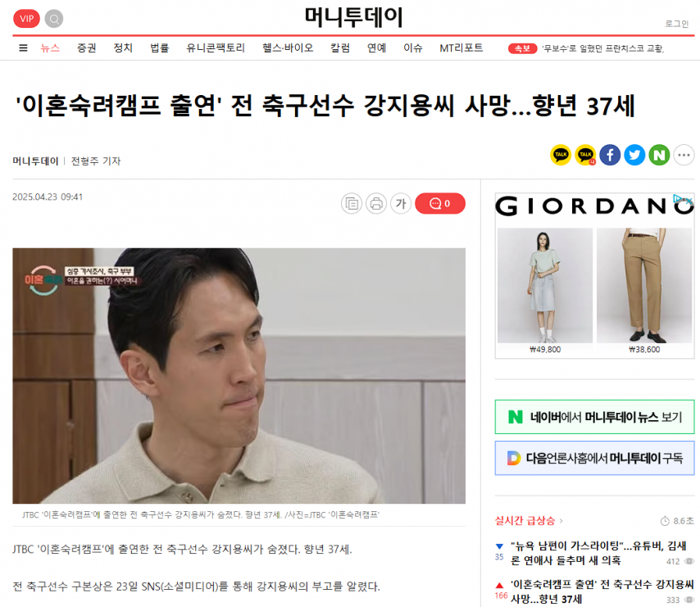
Task: Click the 로그인 link
Action: (x=677, y=24)
